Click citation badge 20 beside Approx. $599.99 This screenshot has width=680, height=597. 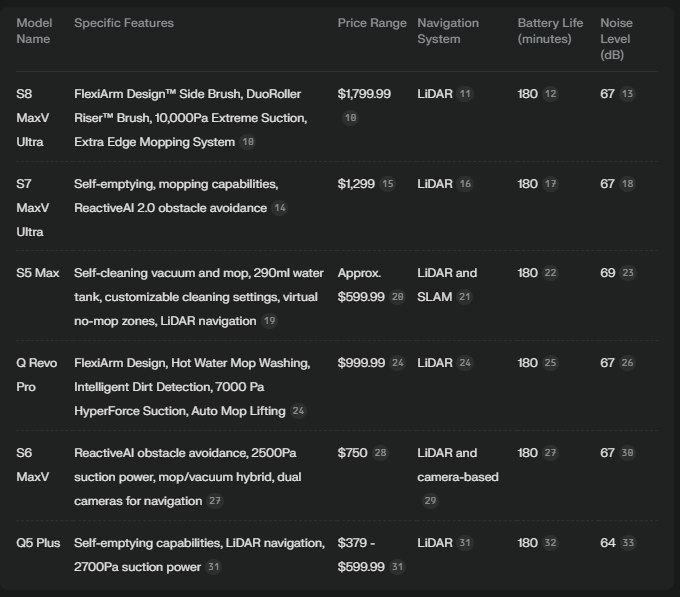pos(397,297)
